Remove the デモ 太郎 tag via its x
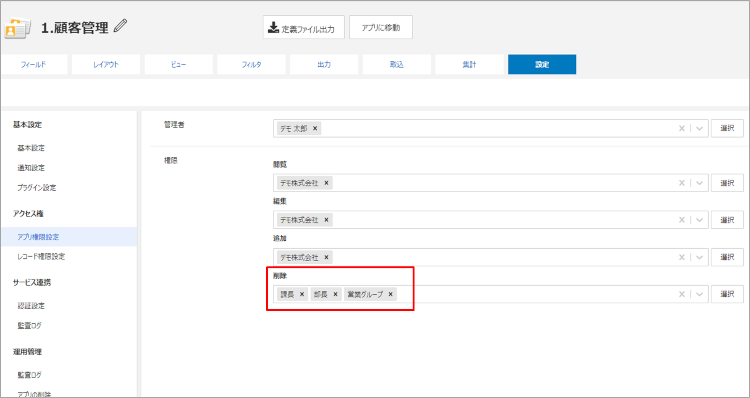Screen dimensions: 750x398 tap(315, 129)
